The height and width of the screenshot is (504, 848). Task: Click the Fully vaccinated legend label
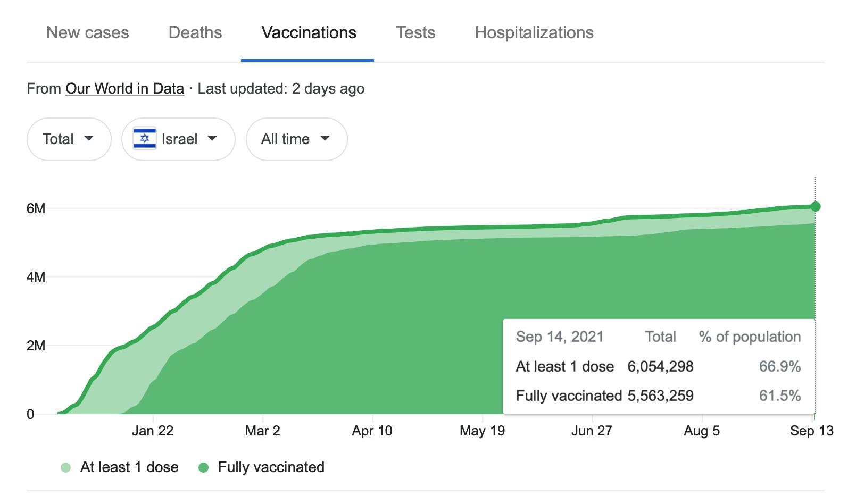pyautogui.click(x=271, y=467)
